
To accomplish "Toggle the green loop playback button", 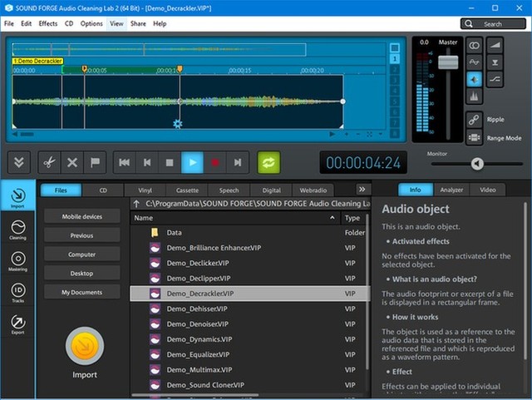I will 269,162.
